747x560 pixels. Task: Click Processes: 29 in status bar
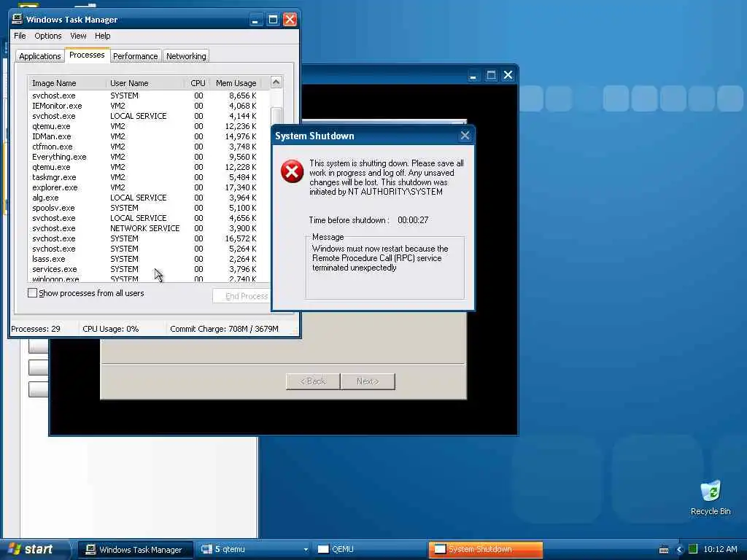tap(36, 329)
